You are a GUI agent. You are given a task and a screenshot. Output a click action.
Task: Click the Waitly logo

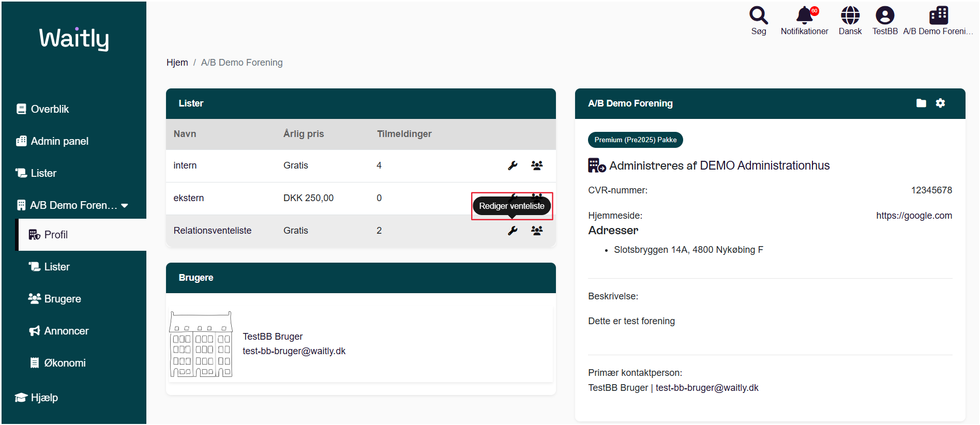pos(74,39)
